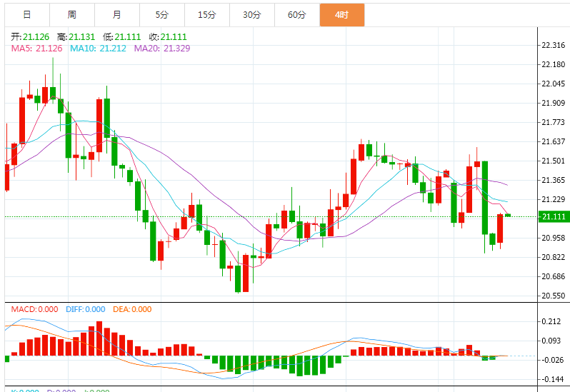Click the 21.637 price axis label
Image resolution: width=570 pixels, height=392 pixels.
coord(554,141)
